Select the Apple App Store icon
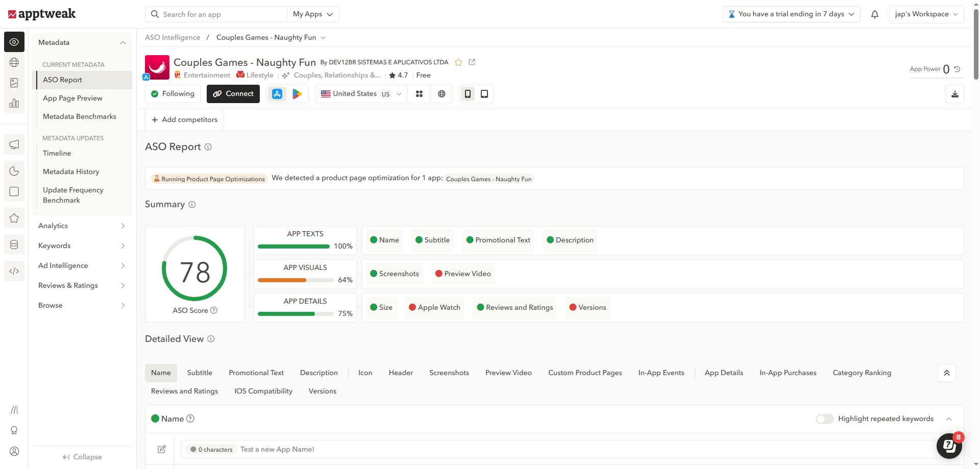The width and height of the screenshot is (980, 469). point(277,94)
